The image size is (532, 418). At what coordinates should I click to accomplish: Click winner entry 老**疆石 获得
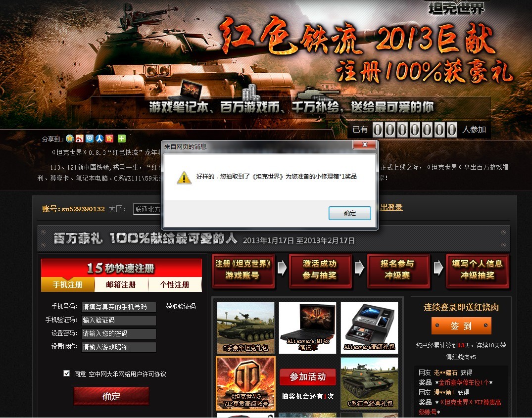tap(445, 372)
